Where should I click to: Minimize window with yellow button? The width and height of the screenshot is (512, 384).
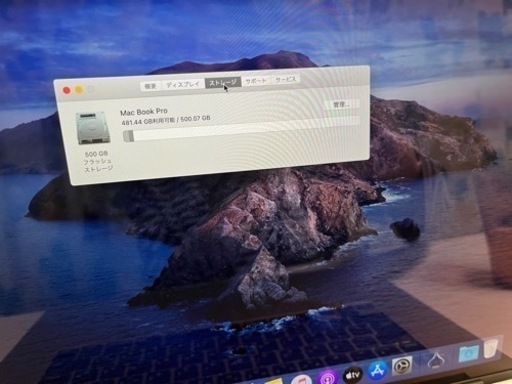pos(79,90)
